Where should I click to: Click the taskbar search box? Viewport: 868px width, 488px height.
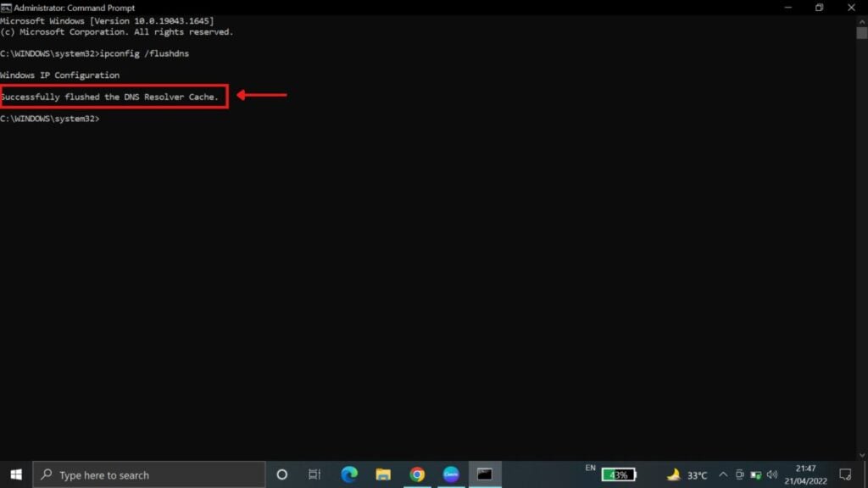tap(149, 474)
